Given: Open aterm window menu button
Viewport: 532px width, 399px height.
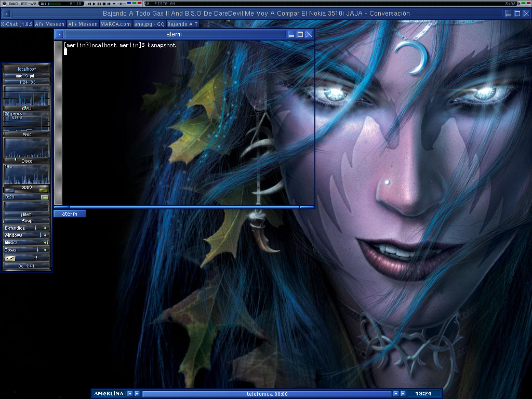Looking at the screenshot, I should point(59,34).
